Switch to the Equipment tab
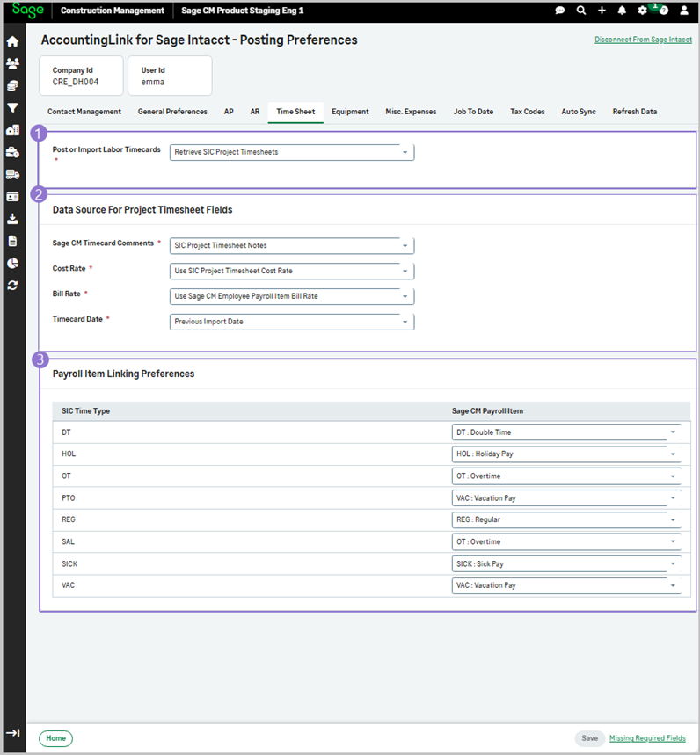 pyautogui.click(x=350, y=112)
